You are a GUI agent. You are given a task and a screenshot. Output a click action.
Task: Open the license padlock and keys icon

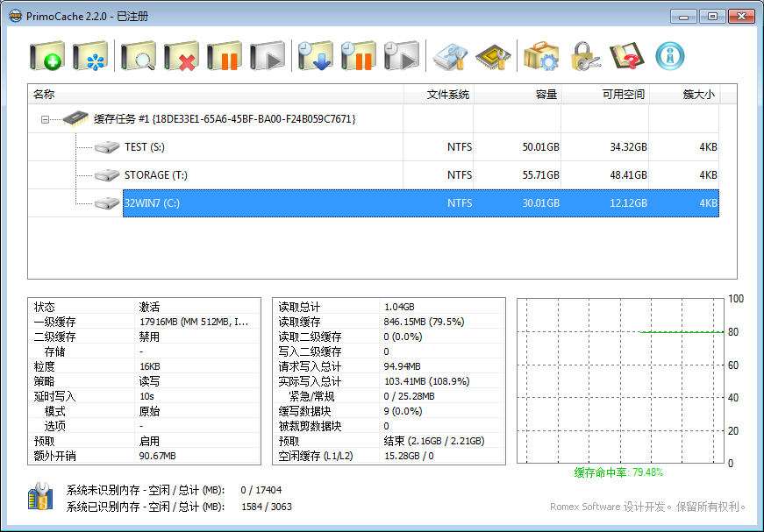coord(584,55)
